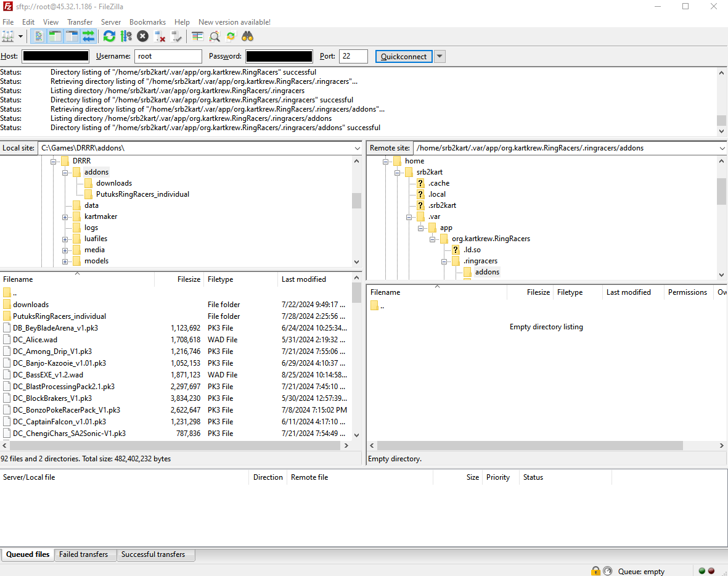
Task: Open the File menu
Action: click(8, 22)
